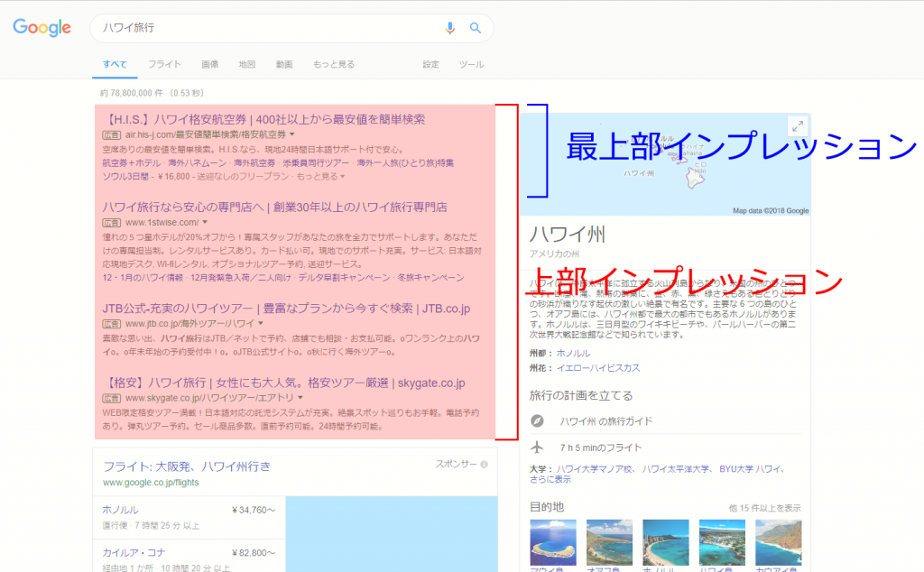
Task: Open the もっと見る search menu
Action: point(334,64)
